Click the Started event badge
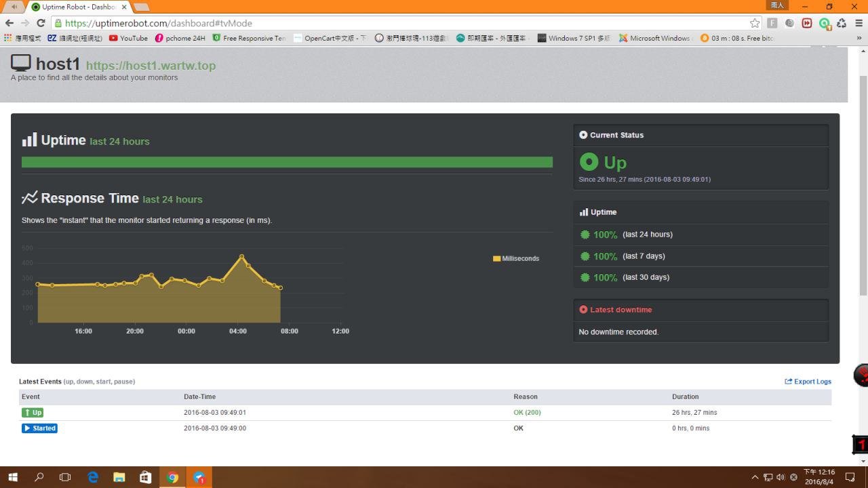The image size is (868, 488). [x=39, y=428]
